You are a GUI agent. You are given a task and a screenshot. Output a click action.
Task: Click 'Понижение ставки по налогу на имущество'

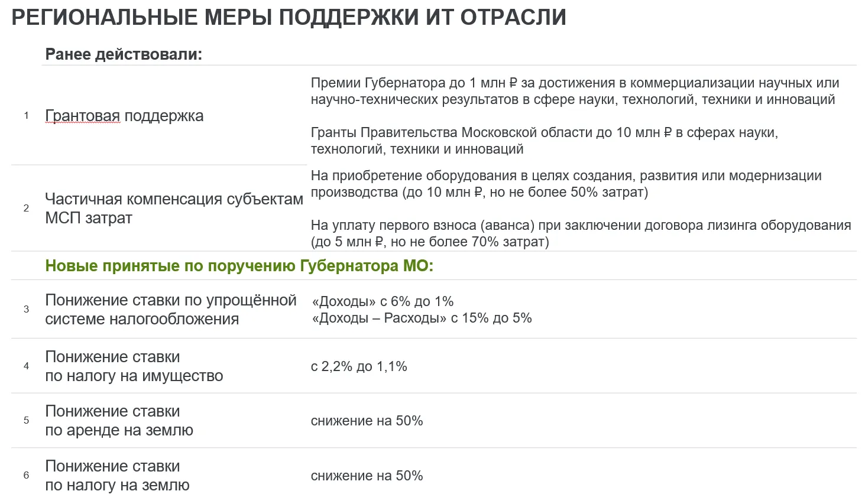(x=134, y=366)
